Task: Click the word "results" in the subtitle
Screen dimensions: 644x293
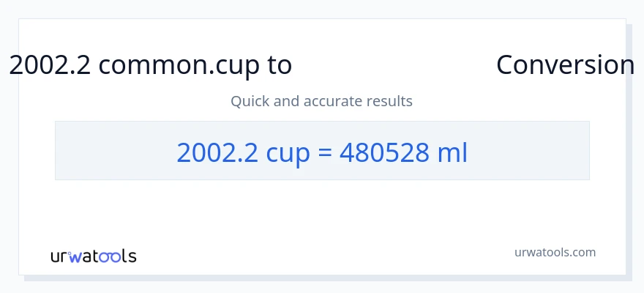Action: coord(389,101)
